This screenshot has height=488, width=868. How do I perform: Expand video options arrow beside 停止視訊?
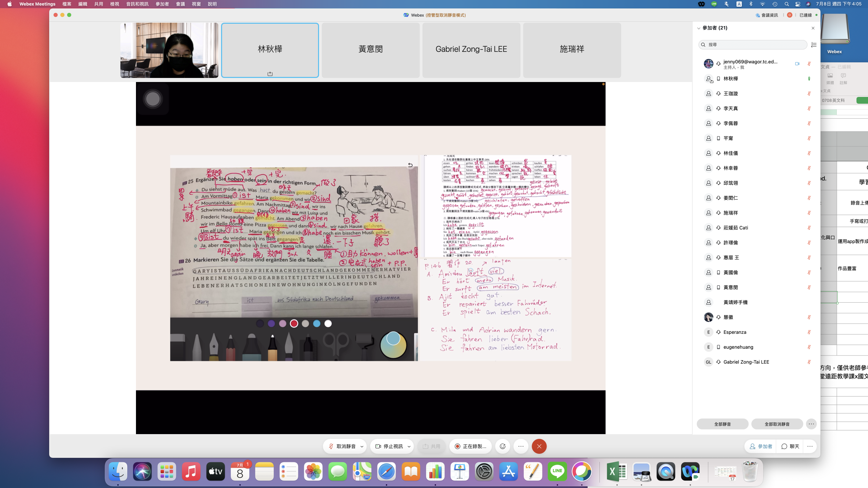pyautogui.click(x=409, y=446)
